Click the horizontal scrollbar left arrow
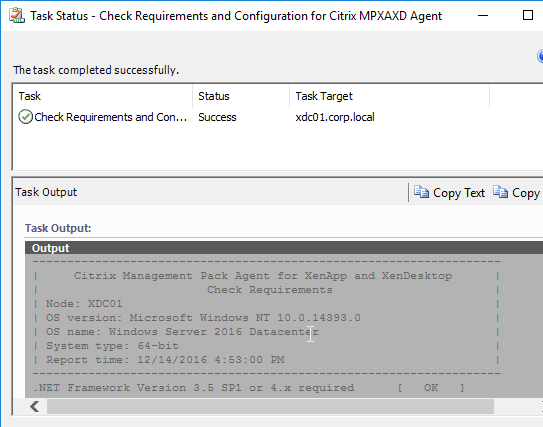Image resolution: width=543 pixels, height=427 pixels. coord(35,406)
